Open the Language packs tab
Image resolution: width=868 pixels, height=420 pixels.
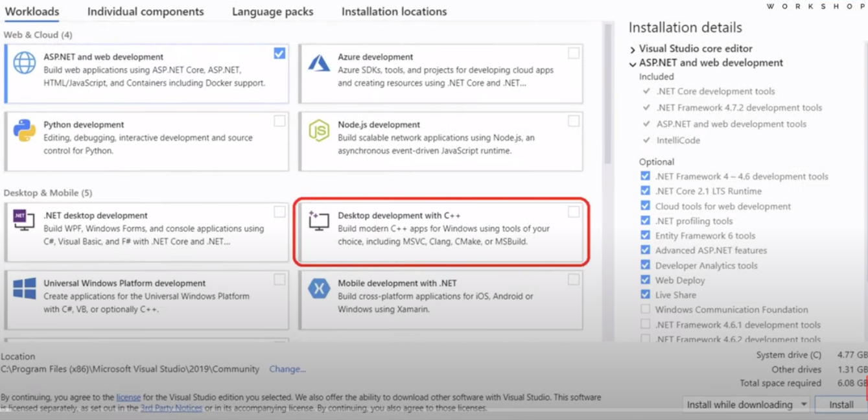pos(273,12)
